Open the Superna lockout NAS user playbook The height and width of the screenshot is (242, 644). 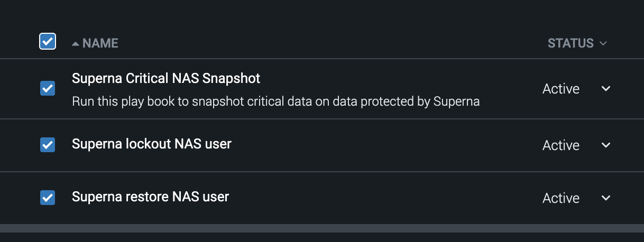152,144
